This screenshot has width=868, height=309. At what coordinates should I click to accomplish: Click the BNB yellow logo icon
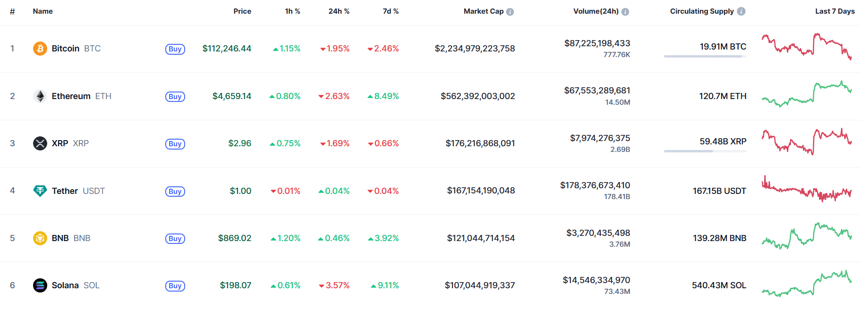tap(40, 238)
